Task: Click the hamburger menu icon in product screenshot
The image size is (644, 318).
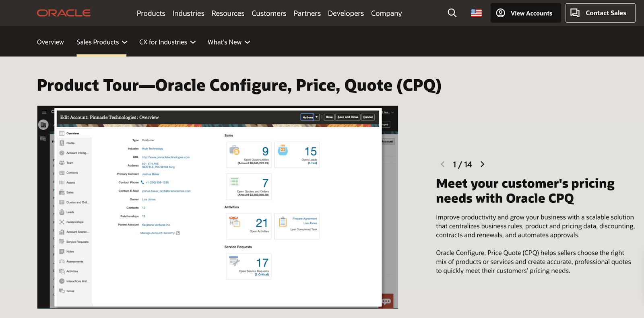Action: click(x=44, y=112)
